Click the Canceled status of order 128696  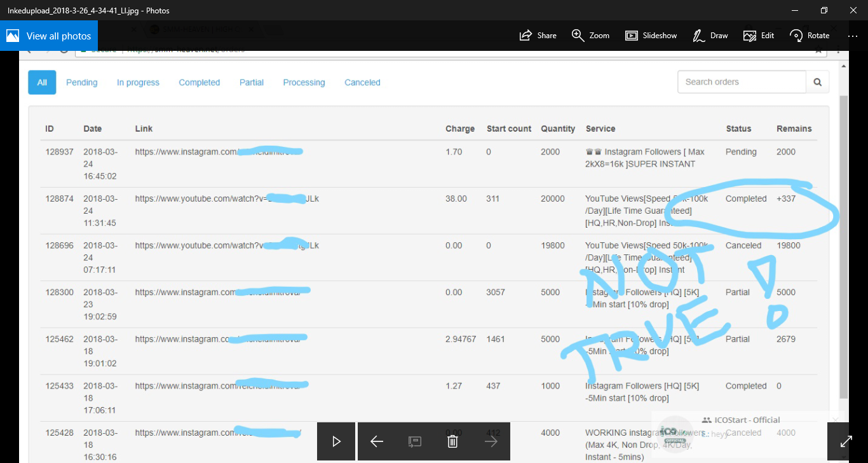pyautogui.click(x=743, y=245)
